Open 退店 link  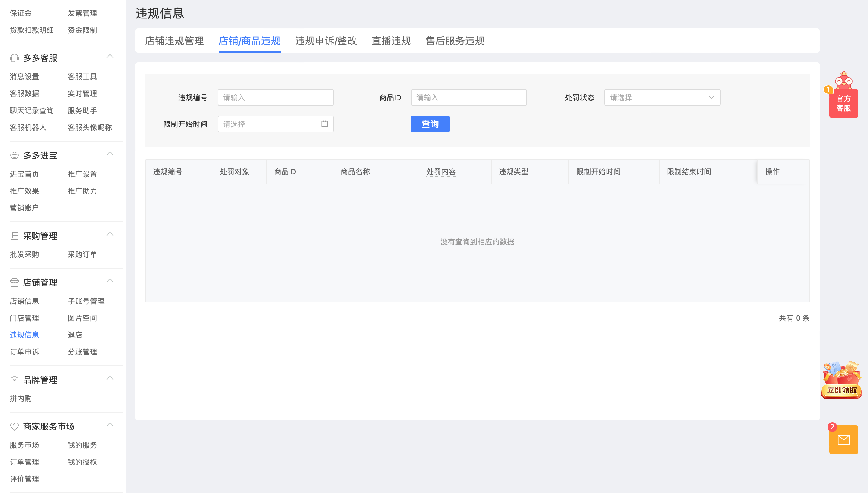point(75,335)
